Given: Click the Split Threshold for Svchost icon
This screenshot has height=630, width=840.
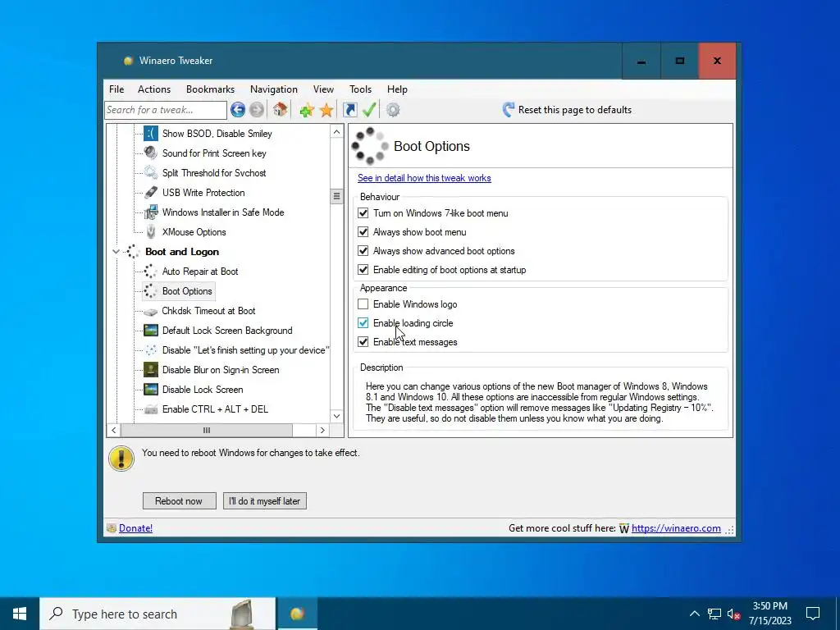Looking at the screenshot, I should pyautogui.click(x=151, y=173).
